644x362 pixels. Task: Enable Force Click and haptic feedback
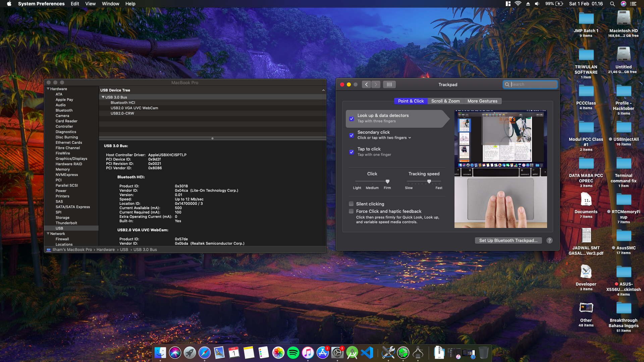(x=351, y=211)
